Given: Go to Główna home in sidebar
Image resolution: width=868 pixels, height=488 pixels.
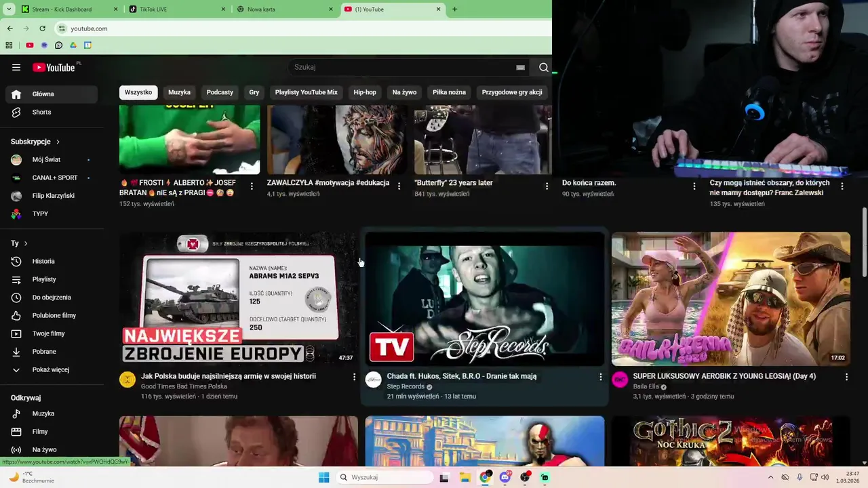Looking at the screenshot, I should [52, 94].
